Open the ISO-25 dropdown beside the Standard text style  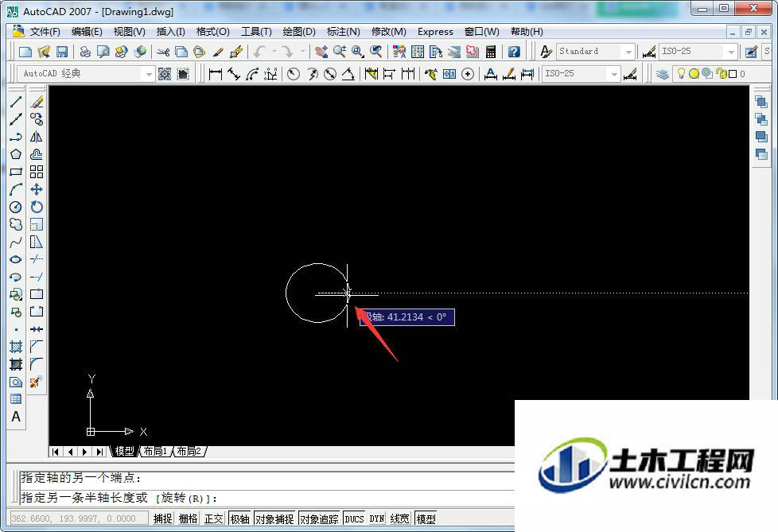(x=731, y=52)
